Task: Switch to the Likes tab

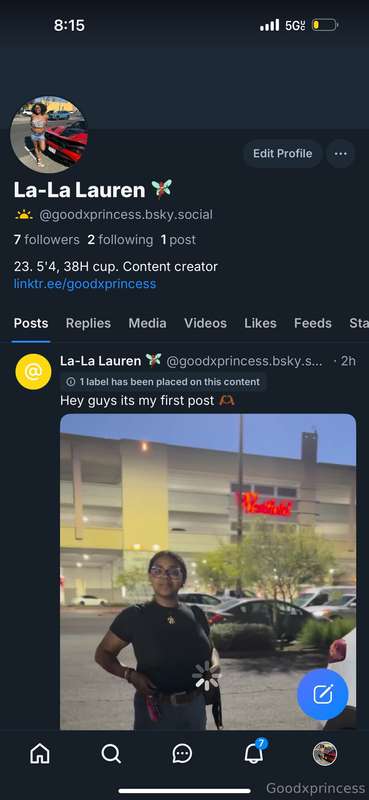Action: point(260,323)
